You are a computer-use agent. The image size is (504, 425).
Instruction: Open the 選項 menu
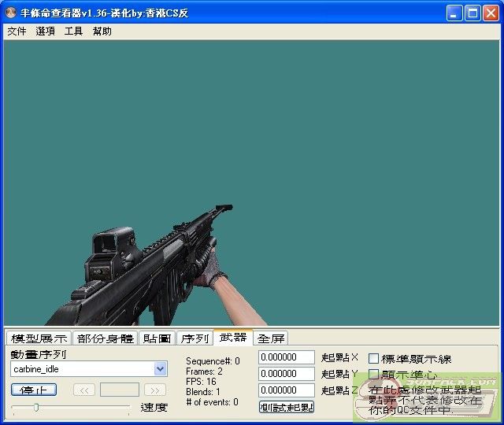click(x=45, y=31)
